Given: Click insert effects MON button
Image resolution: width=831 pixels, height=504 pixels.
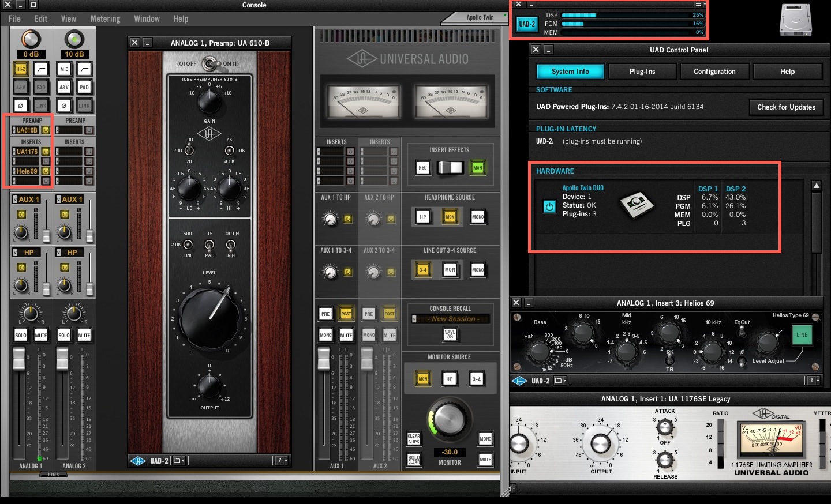Looking at the screenshot, I should pyautogui.click(x=478, y=168).
